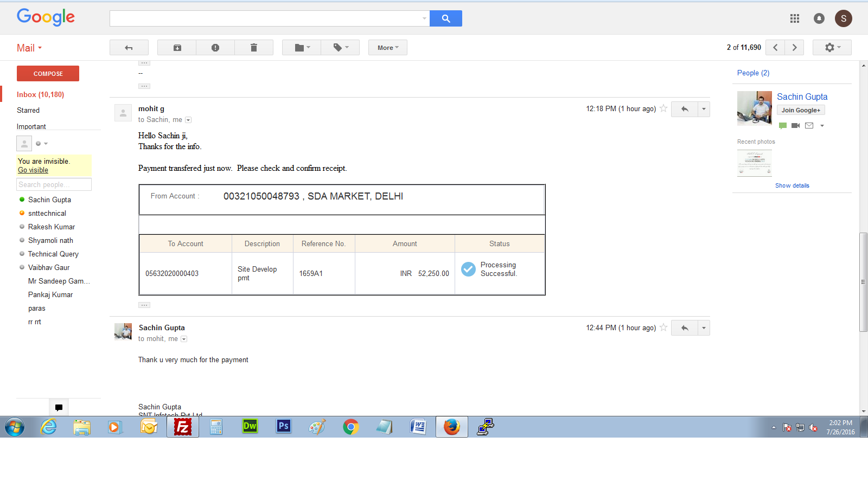The height and width of the screenshot is (488, 868).
Task: Click the archive icon in the mail toolbar
Action: tap(177, 48)
